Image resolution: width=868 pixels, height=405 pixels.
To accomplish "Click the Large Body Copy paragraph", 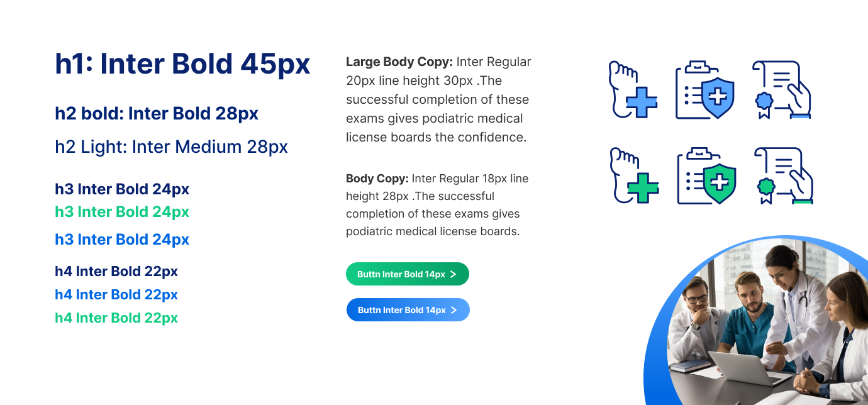I will 438,99.
